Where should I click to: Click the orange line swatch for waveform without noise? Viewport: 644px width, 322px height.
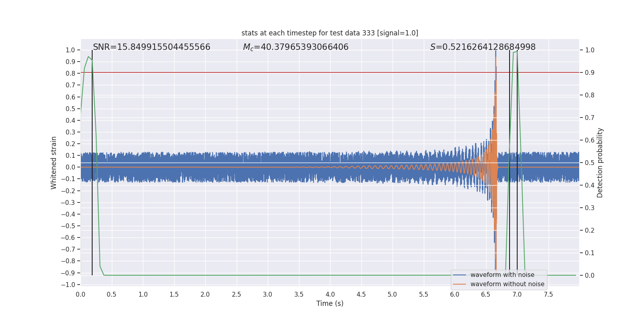pyautogui.click(x=460, y=284)
